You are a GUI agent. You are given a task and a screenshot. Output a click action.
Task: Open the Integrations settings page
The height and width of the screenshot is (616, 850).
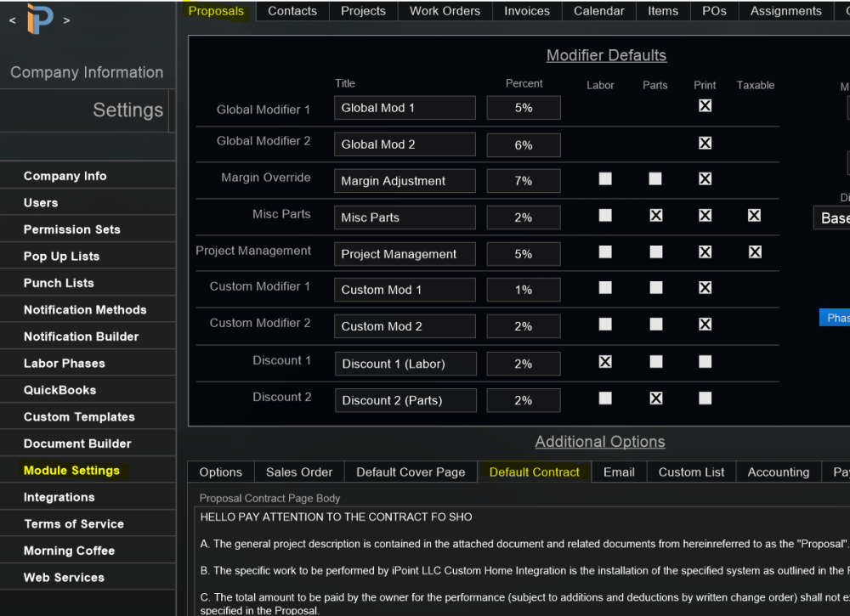tap(59, 497)
